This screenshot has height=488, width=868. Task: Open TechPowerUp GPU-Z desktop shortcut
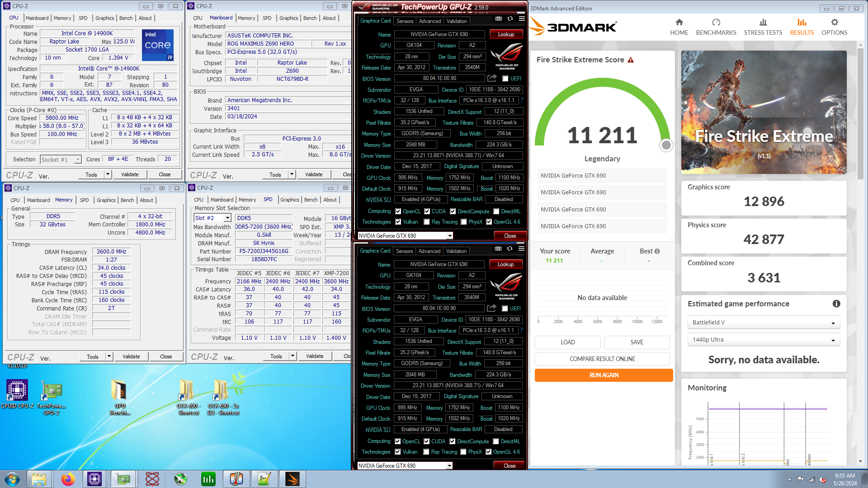click(51, 398)
